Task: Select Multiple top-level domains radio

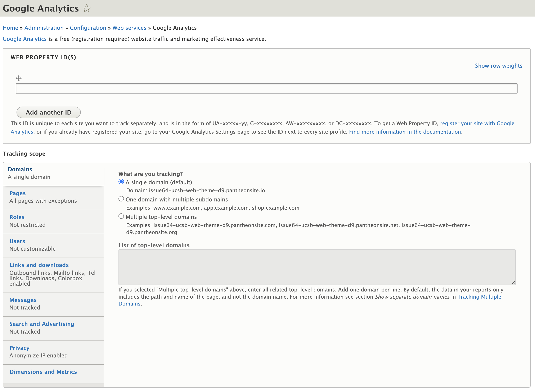Action: pyautogui.click(x=121, y=216)
